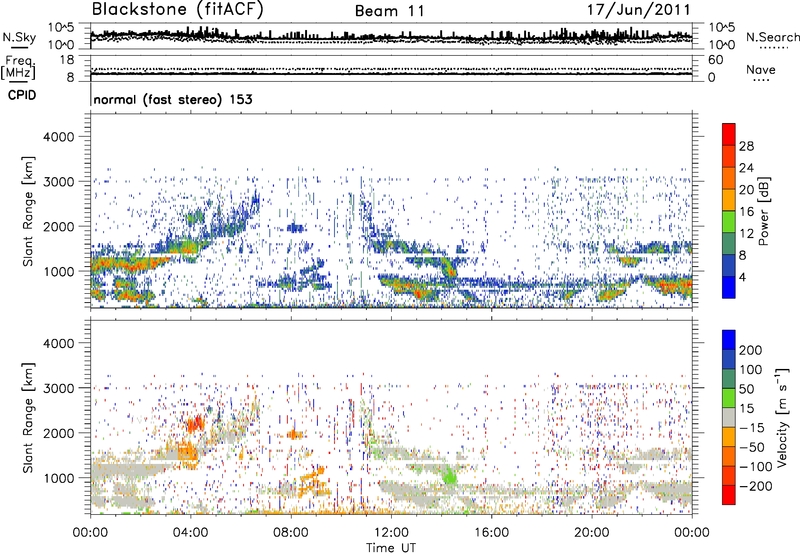Viewport: 800px width, 554px height.
Task: Pick the light green 15–50 velocity swatch
Action: coord(729,398)
